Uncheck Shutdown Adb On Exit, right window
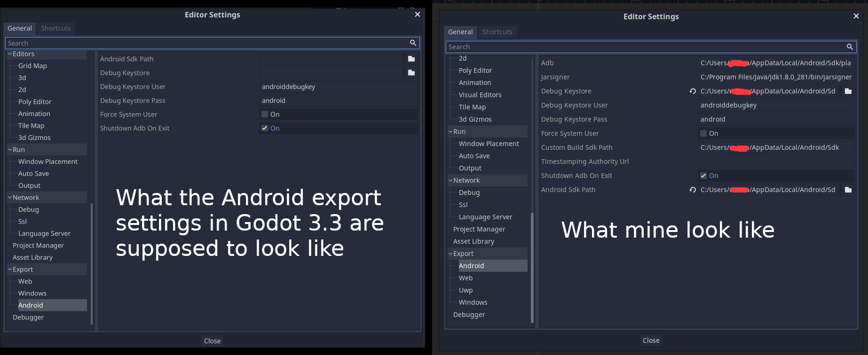 (x=703, y=176)
